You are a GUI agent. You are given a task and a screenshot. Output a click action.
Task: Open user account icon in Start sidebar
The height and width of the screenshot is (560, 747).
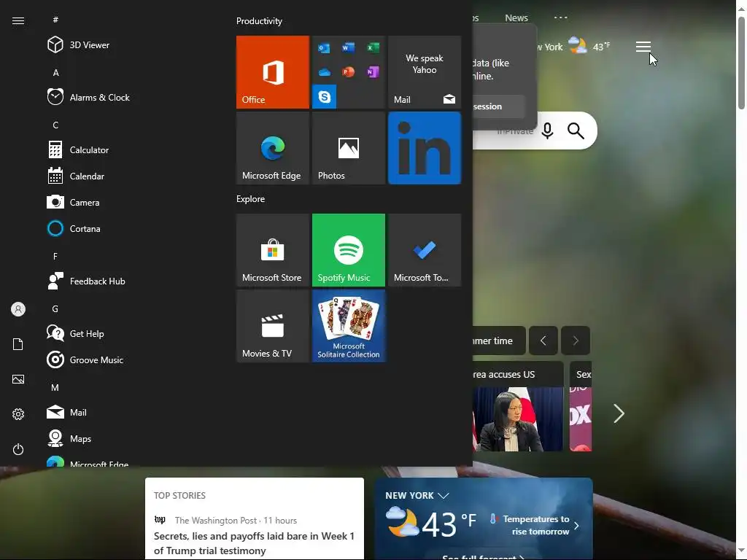pos(18,309)
